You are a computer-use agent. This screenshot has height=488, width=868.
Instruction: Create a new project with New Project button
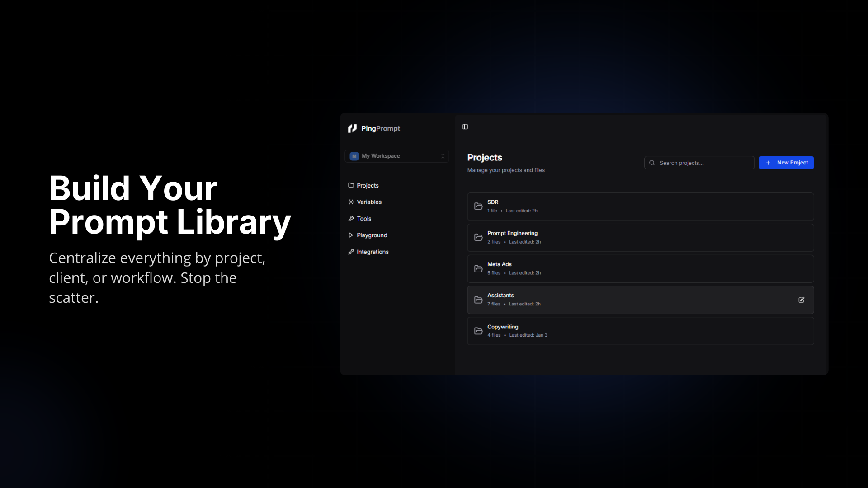[x=787, y=163]
